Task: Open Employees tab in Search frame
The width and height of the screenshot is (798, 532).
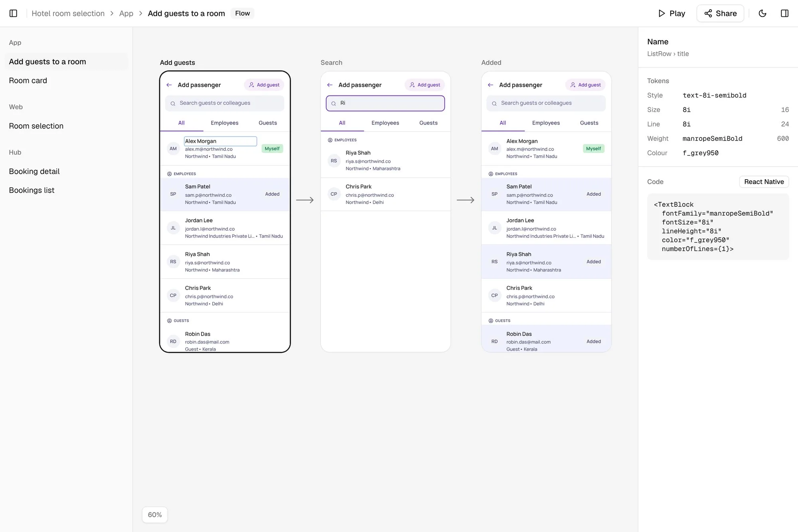Action: (385, 123)
